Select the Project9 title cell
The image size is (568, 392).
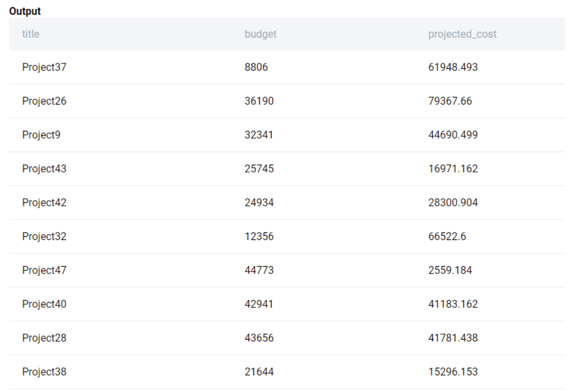[41, 135]
